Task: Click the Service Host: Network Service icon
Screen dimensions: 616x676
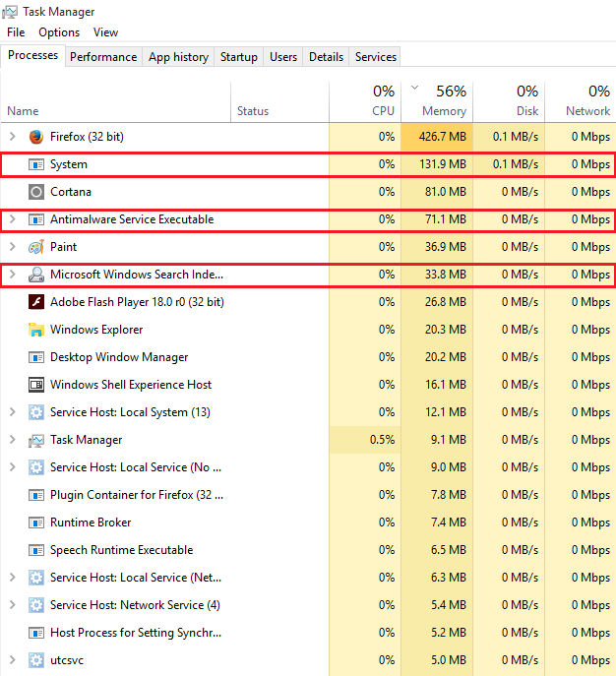Action: (36, 605)
